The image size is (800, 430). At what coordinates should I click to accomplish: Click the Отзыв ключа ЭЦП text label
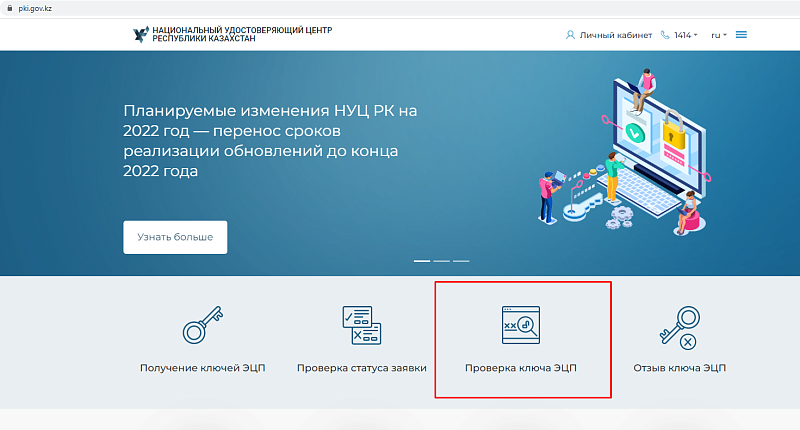pyautogui.click(x=679, y=368)
